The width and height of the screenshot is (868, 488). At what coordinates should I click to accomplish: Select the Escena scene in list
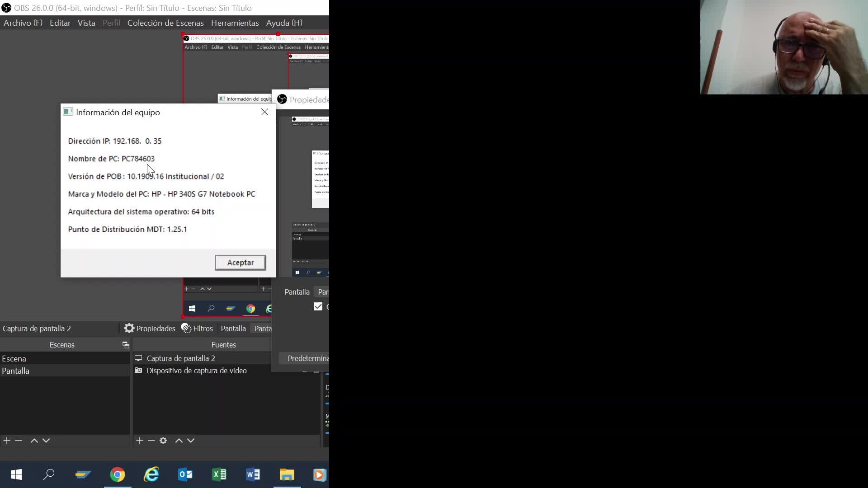[x=14, y=359]
